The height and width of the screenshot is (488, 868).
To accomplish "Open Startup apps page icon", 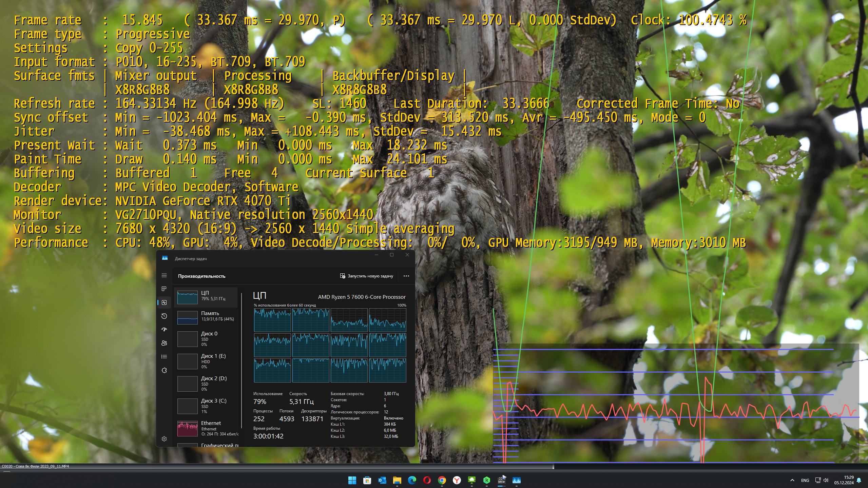I will click(x=164, y=329).
